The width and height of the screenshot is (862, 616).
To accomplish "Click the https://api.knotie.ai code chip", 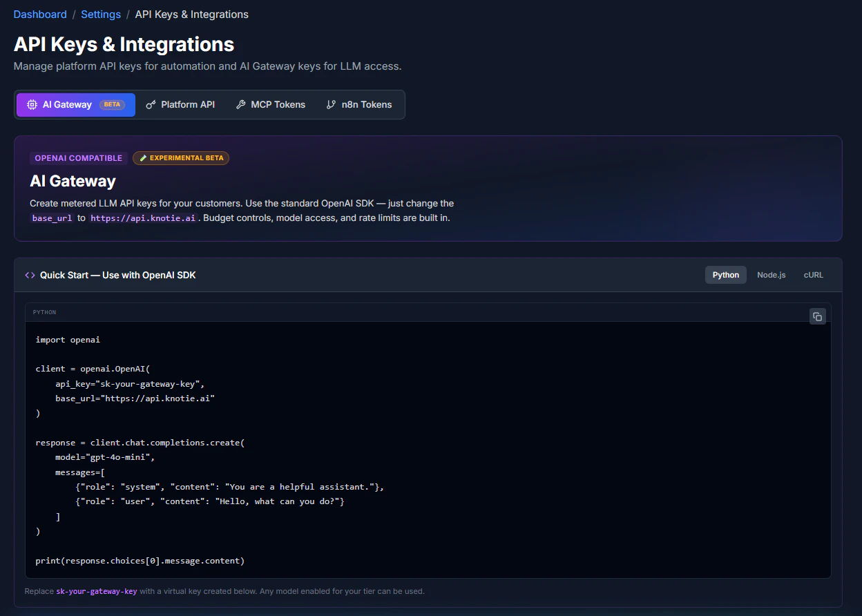I will (x=143, y=218).
